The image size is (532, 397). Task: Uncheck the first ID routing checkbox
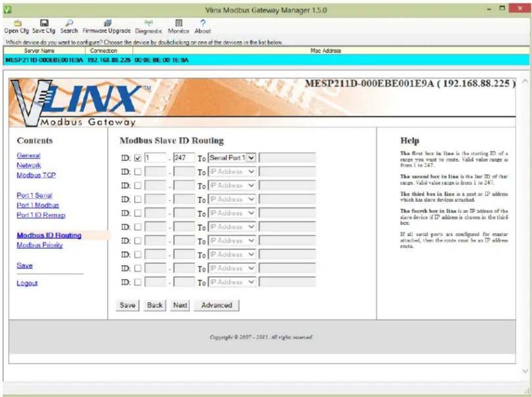coord(138,158)
